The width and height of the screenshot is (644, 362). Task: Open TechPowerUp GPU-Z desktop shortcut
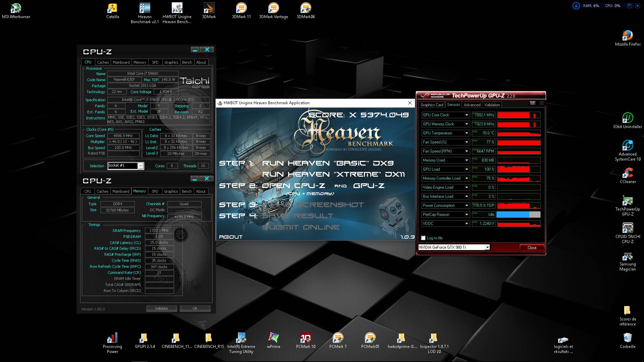628,205
